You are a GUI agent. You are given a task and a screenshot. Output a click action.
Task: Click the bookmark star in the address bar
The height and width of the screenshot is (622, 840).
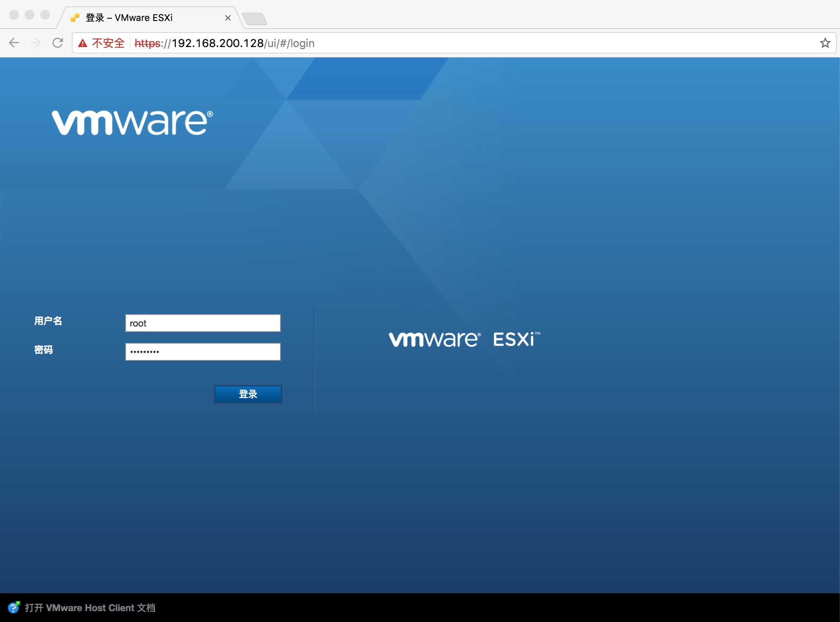coord(824,43)
